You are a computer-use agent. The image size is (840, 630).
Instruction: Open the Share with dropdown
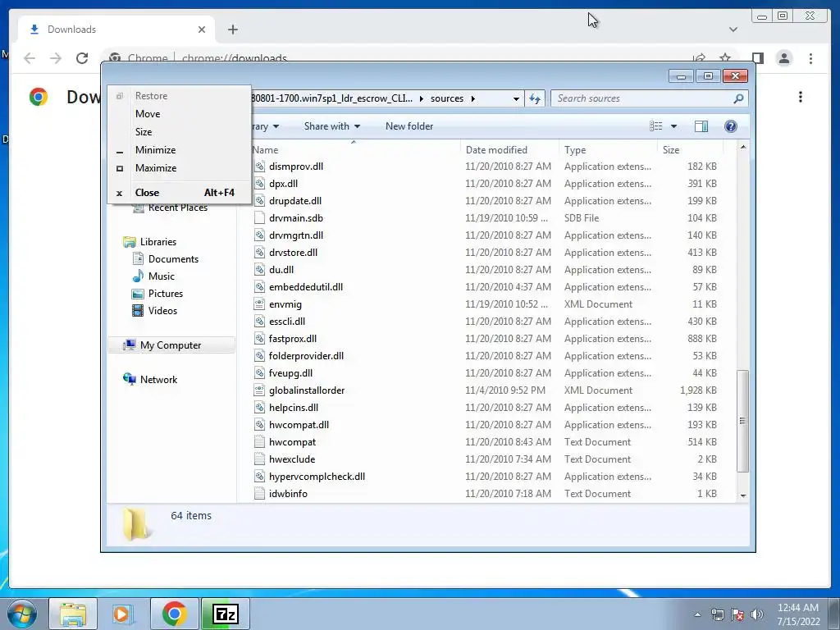(x=332, y=126)
